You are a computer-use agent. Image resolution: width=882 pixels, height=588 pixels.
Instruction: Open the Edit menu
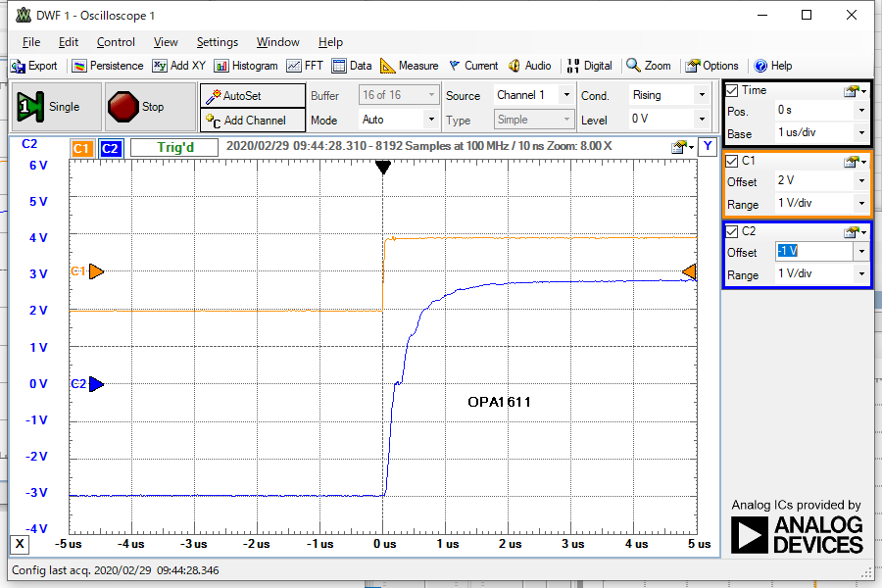pos(68,42)
